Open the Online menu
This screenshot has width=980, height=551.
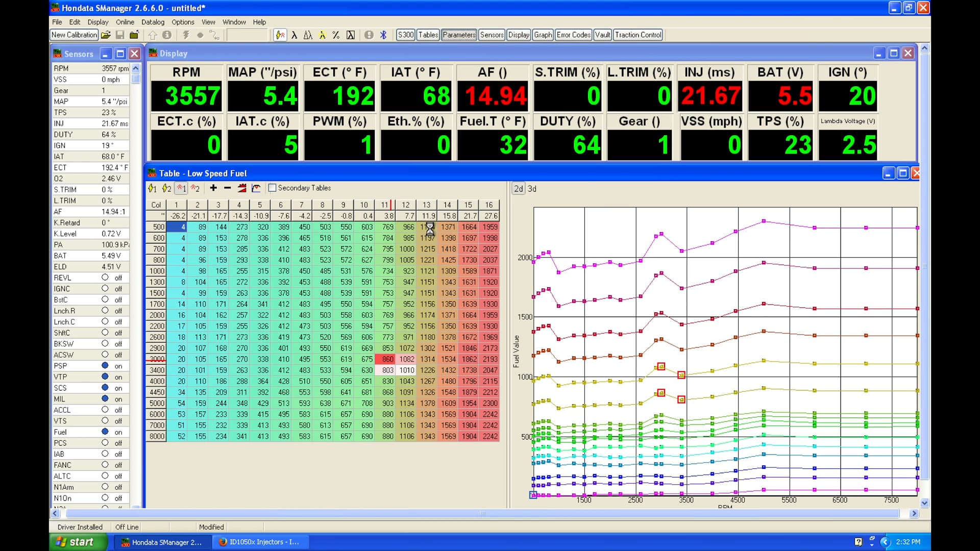(125, 22)
